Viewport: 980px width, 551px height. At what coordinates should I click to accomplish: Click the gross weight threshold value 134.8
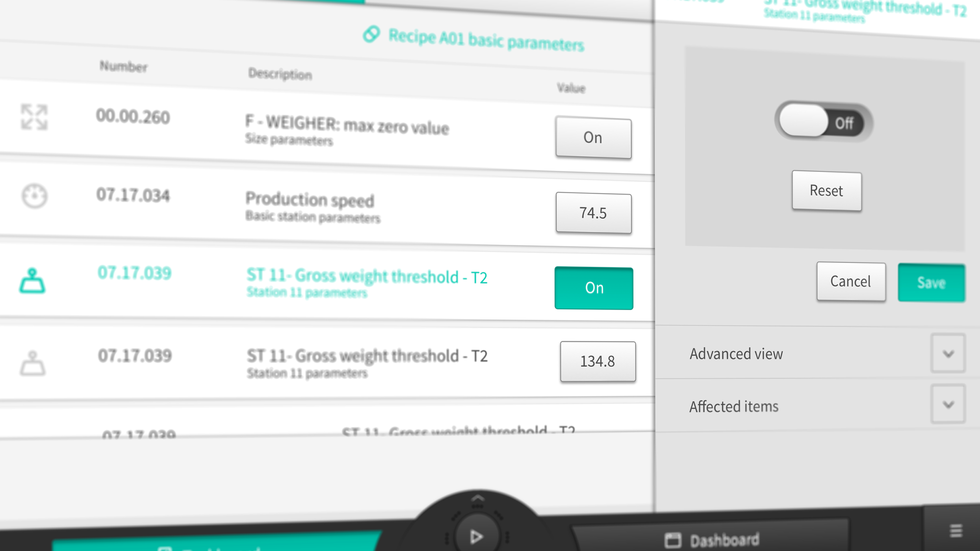597,361
